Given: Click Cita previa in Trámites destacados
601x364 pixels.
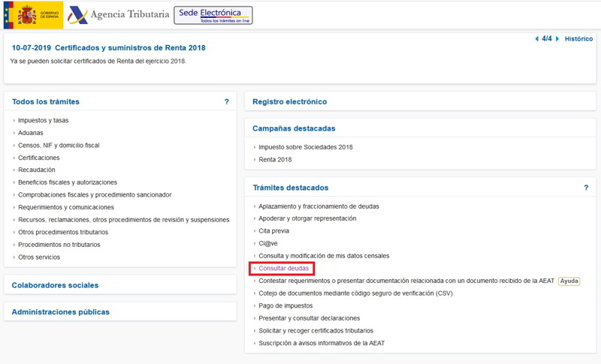Looking at the screenshot, I should [273, 231].
